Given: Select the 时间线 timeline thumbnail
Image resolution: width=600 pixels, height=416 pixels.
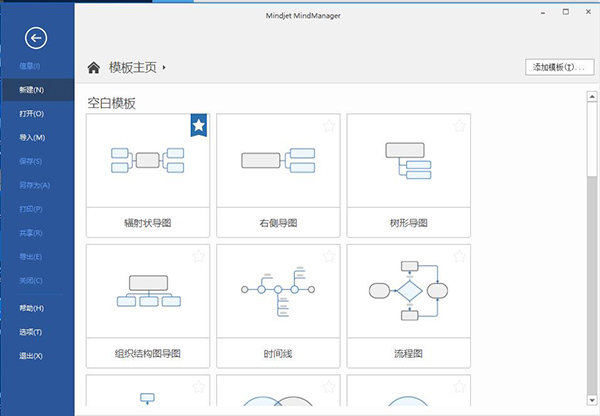Looking at the screenshot, I should [x=278, y=291].
